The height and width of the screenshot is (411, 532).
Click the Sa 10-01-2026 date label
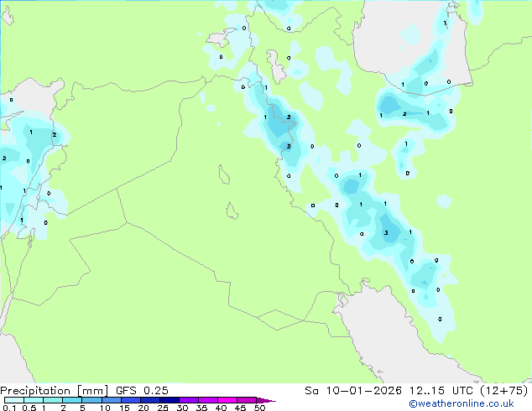pyautogui.click(x=353, y=391)
